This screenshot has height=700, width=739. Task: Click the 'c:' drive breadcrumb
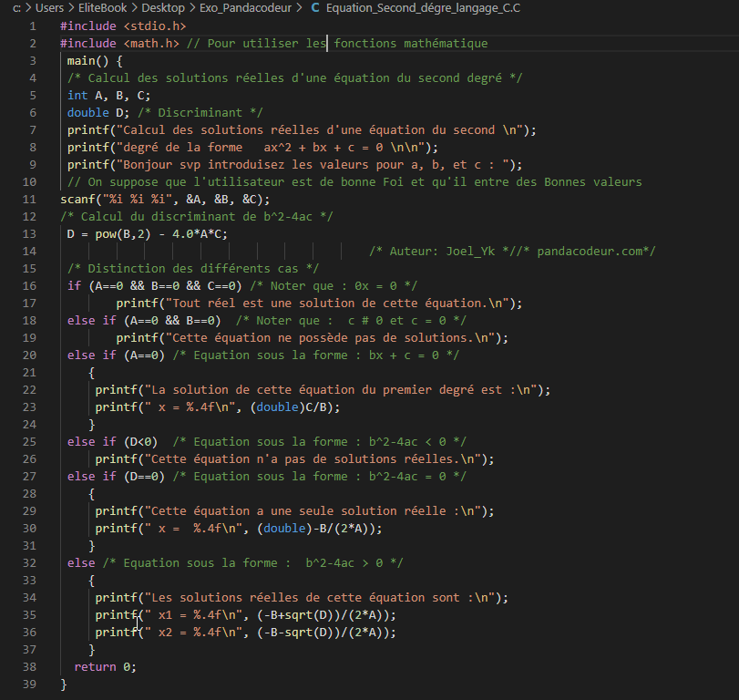[16, 8]
